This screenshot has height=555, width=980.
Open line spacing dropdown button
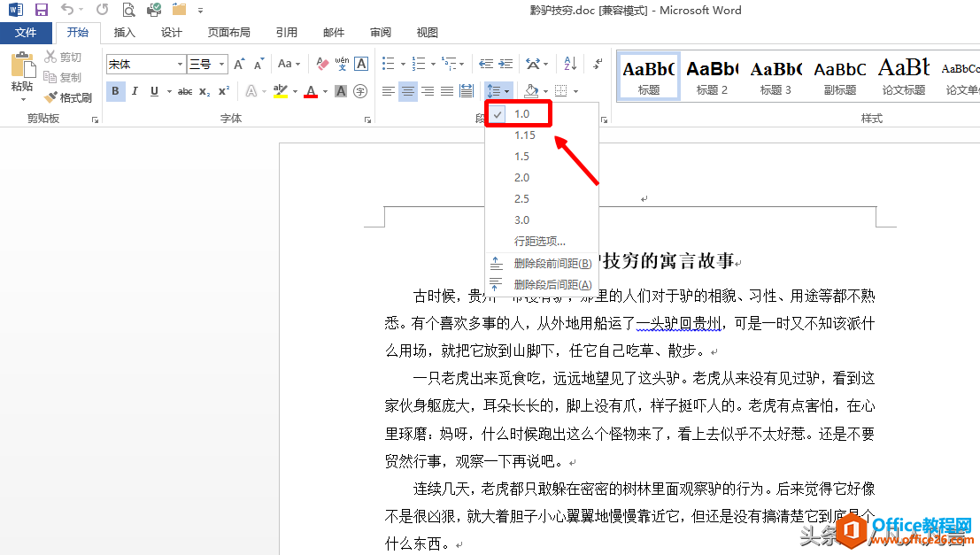coord(498,92)
